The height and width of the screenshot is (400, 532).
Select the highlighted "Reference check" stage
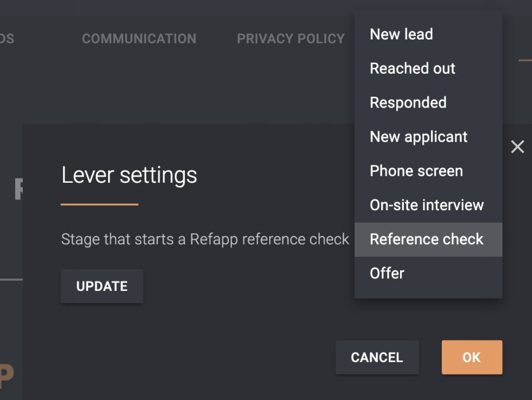pyautogui.click(x=427, y=239)
